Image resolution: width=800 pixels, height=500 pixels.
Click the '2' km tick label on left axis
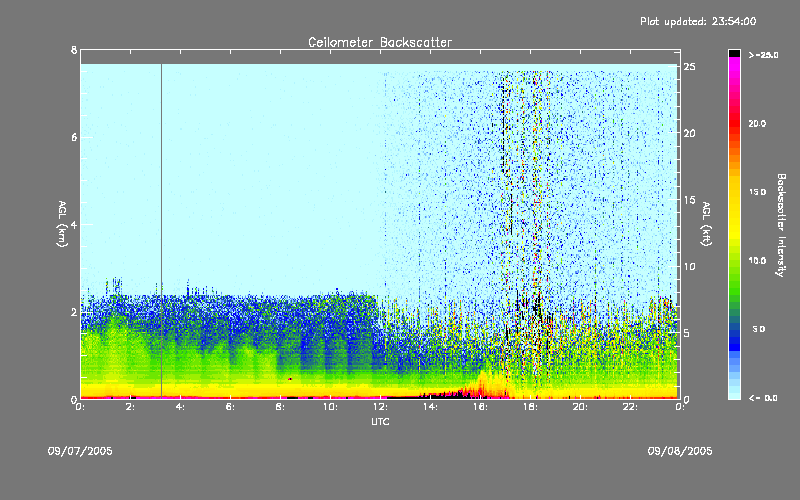(x=74, y=312)
